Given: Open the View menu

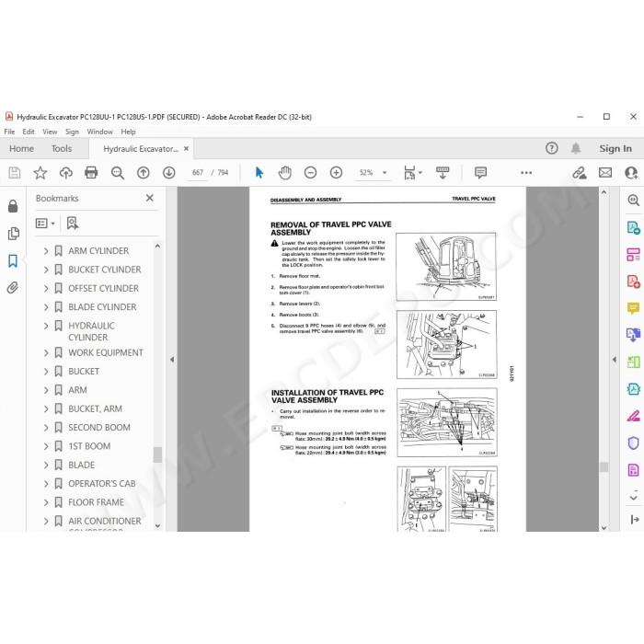Looking at the screenshot, I should pyautogui.click(x=50, y=132).
